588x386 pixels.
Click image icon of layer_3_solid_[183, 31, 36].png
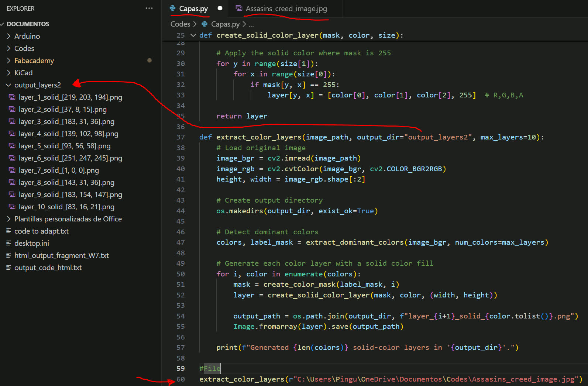coord(12,121)
